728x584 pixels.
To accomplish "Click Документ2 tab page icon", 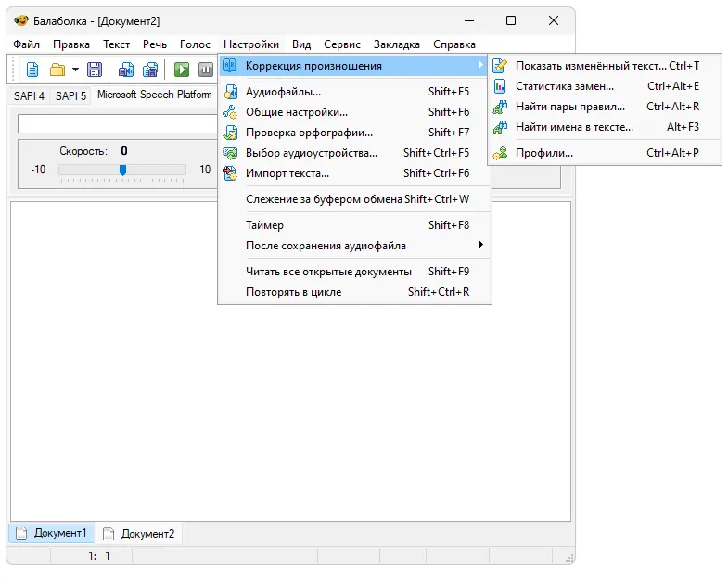I will [x=109, y=534].
